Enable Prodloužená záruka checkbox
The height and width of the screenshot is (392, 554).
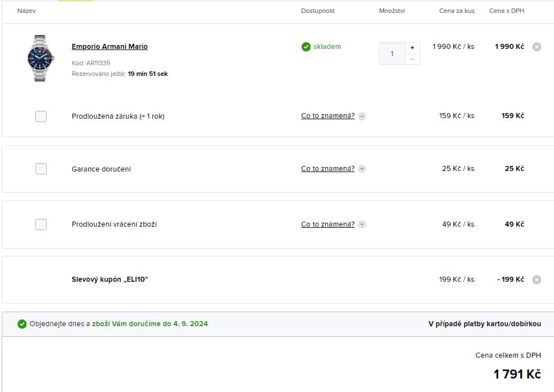point(41,116)
